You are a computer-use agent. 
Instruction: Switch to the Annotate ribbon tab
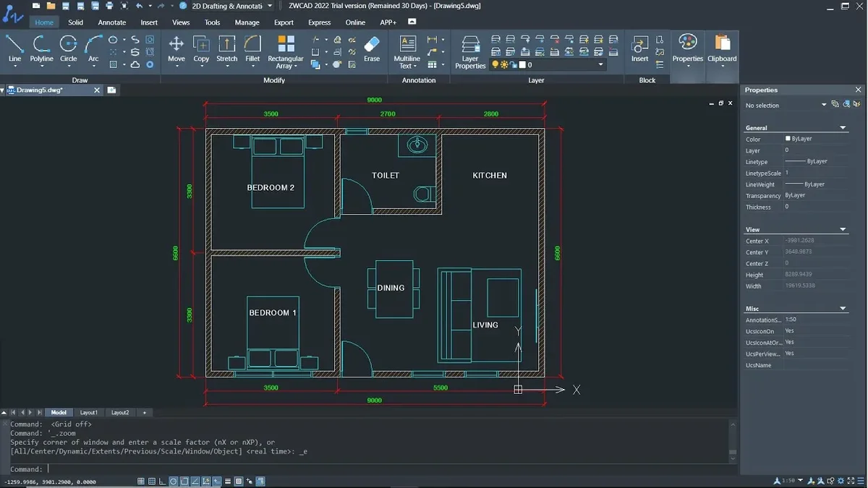coord(112,22)
